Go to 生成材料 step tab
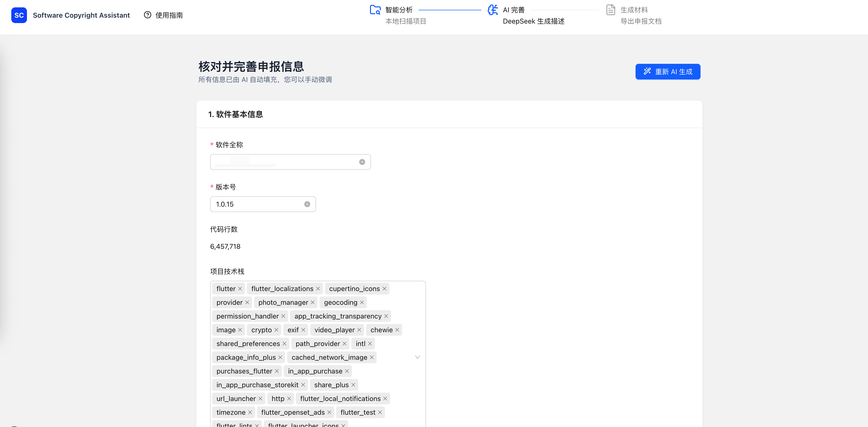Screen dimensions: 868x427 634,10
